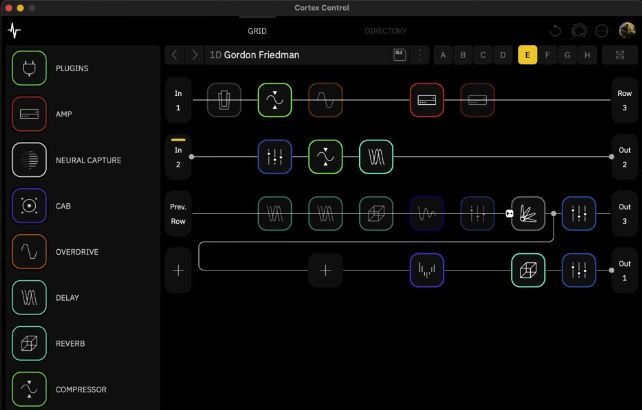Switch to the GRID tab
Screen dimensions: 642x410
point(257,31)
